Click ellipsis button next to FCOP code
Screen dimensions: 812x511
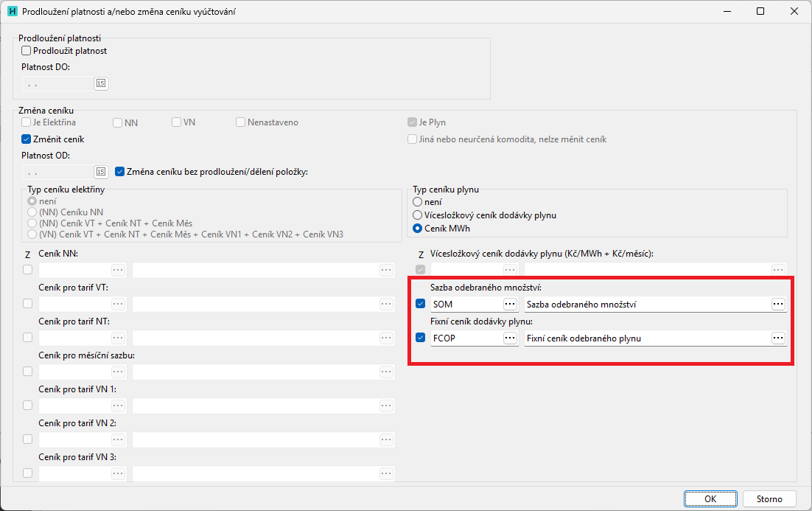510,338
